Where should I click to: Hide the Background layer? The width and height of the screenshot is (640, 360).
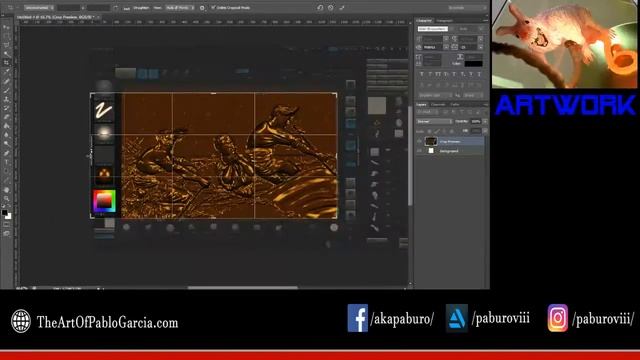(419, 151)
